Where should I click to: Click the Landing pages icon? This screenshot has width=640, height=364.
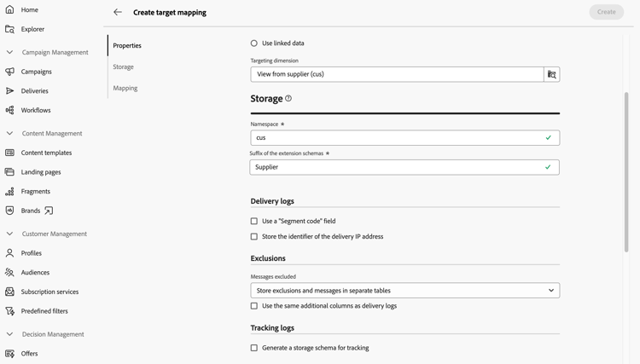click(x=9, y=172)
